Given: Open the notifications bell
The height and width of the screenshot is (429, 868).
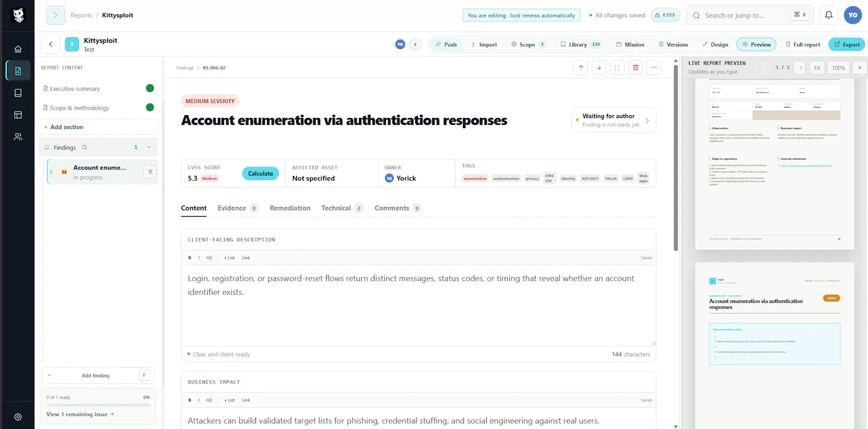Looking at the screenshot, I should coord(829,15).
